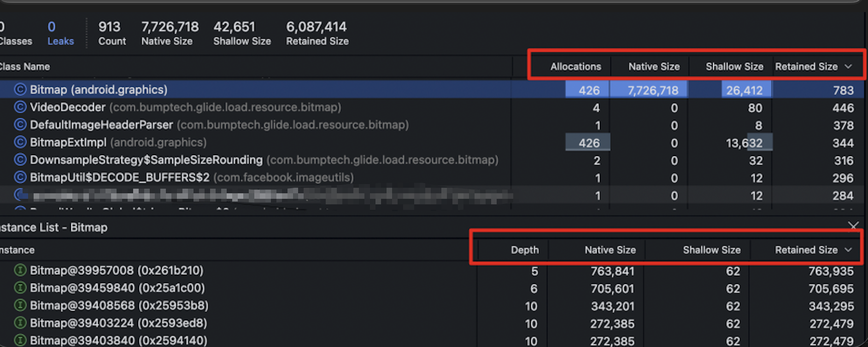Click the Bitmap class icon

click(x=20, y=89)
